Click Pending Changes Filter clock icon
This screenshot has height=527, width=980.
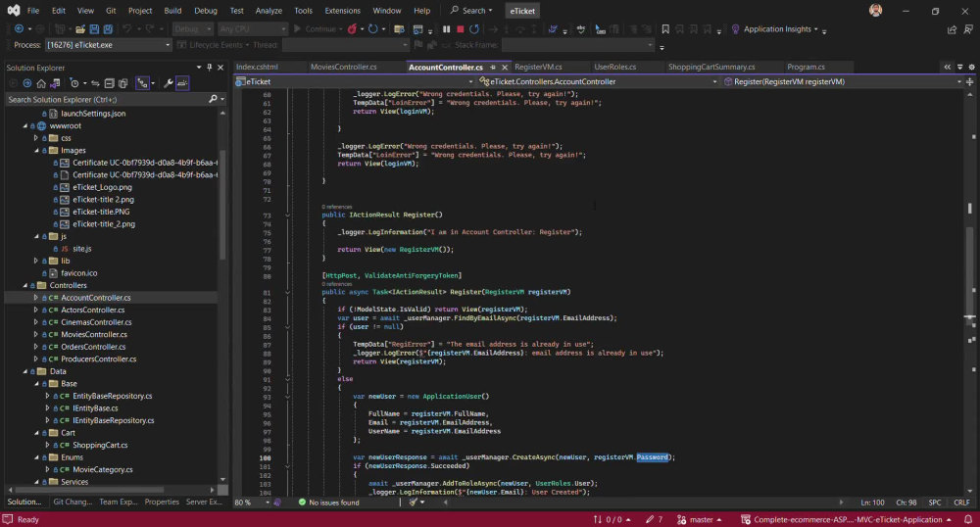coord(74,83)
